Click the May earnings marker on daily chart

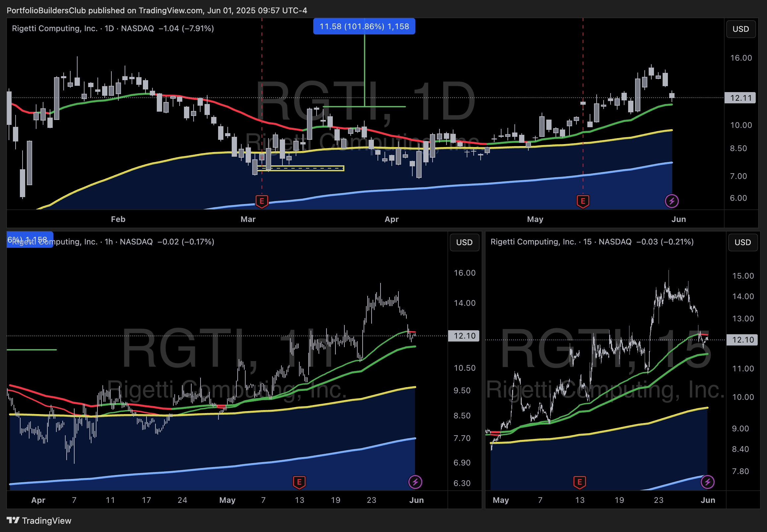pos(583,201)
